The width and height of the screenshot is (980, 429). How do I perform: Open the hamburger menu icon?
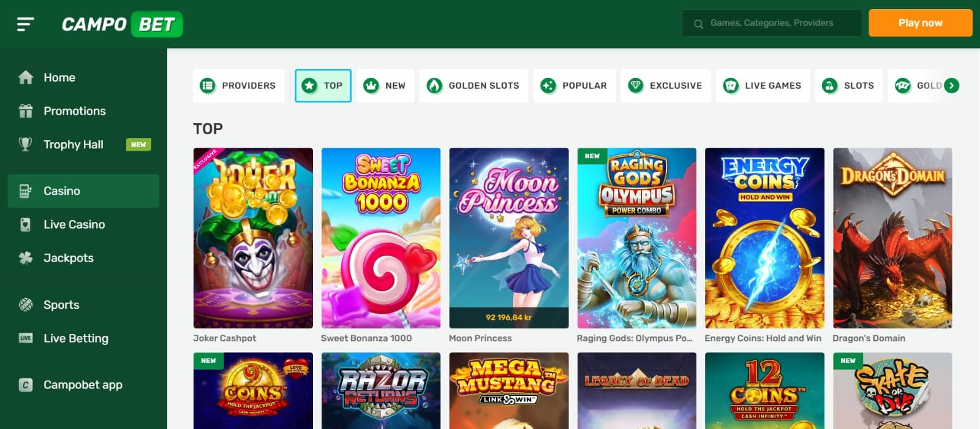[25, 24]
